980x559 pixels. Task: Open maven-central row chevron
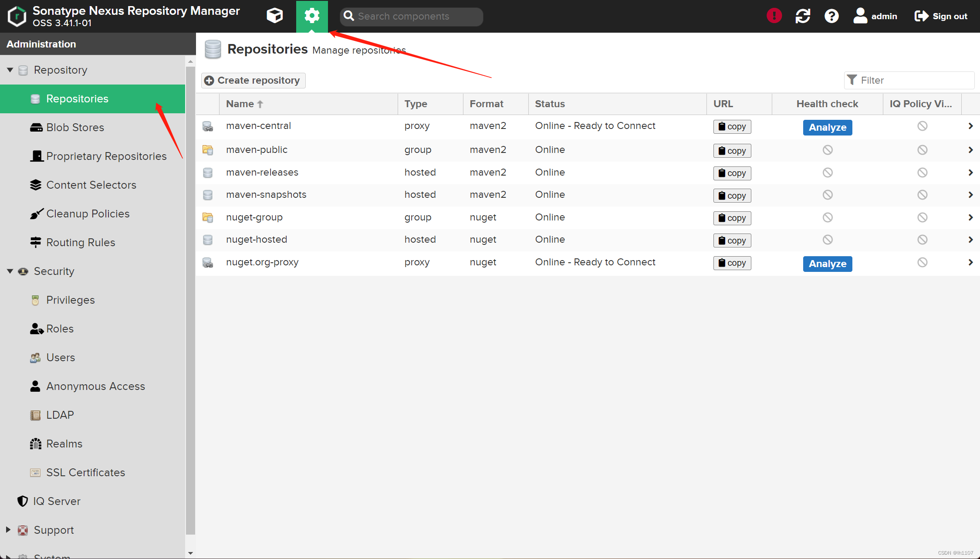[970, 126]
